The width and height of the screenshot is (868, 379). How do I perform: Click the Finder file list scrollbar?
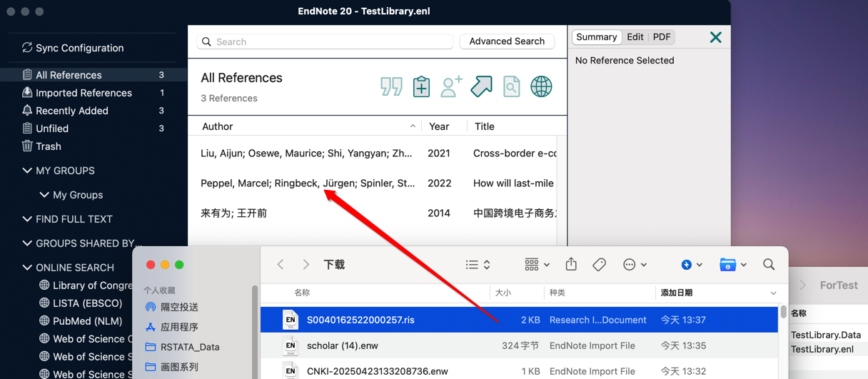[x=783, y=312]
